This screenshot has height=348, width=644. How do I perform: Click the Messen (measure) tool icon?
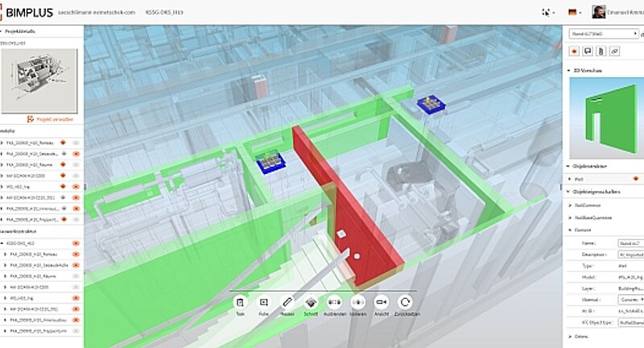pyautogui.click(x=287, y=302)
